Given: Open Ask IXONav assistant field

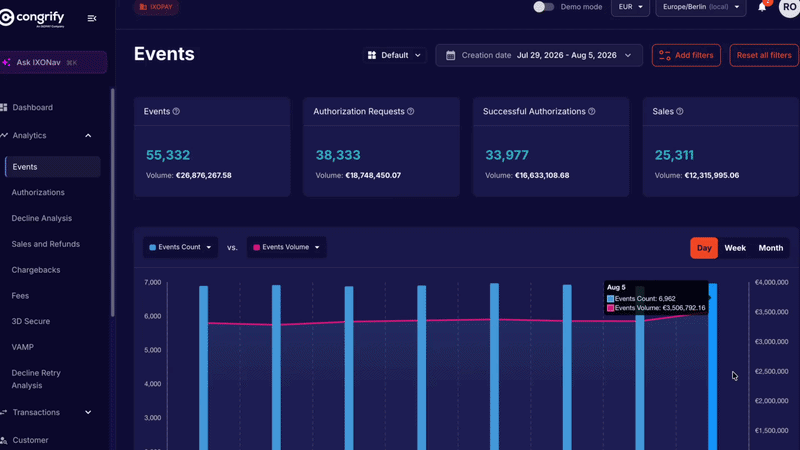Looking at the screenshot, I should 53,62.
